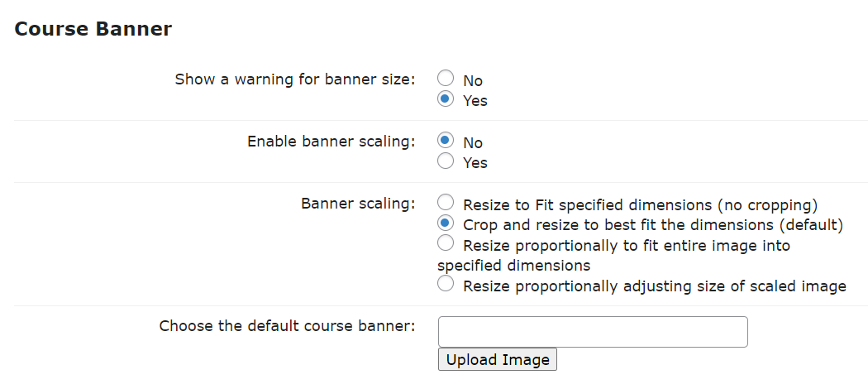Image resolution: width=868 pixels, height=389 pixels.
Task: Choose No radio for Enable banner scaling
Action: [x=445, y=141]
